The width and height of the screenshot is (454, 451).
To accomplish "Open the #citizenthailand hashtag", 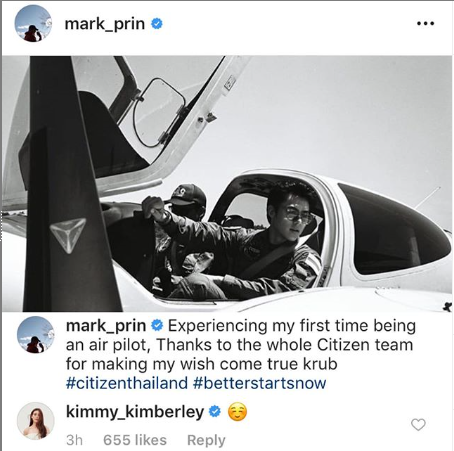I will (x=127, y=383).
